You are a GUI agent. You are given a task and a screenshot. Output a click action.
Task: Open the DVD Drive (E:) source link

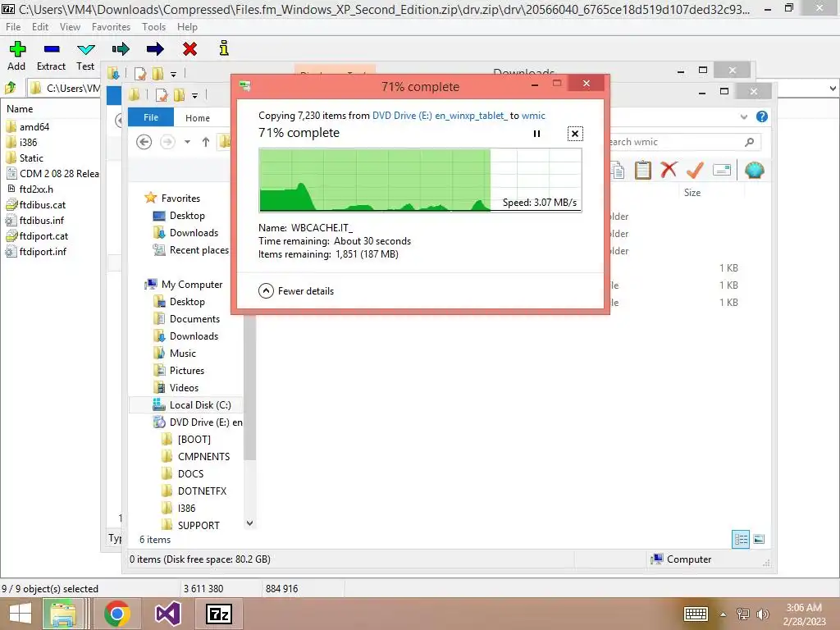click(x=440, y=115)
